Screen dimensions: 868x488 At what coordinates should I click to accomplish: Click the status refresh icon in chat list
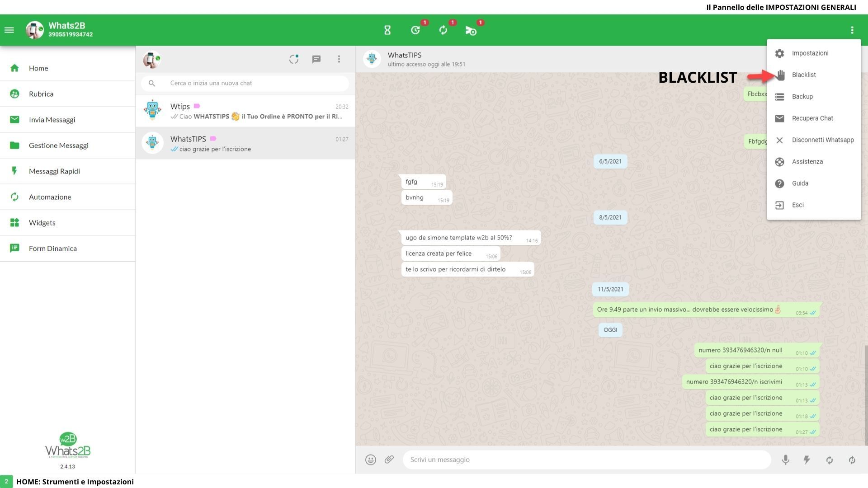tap(294, 59)
